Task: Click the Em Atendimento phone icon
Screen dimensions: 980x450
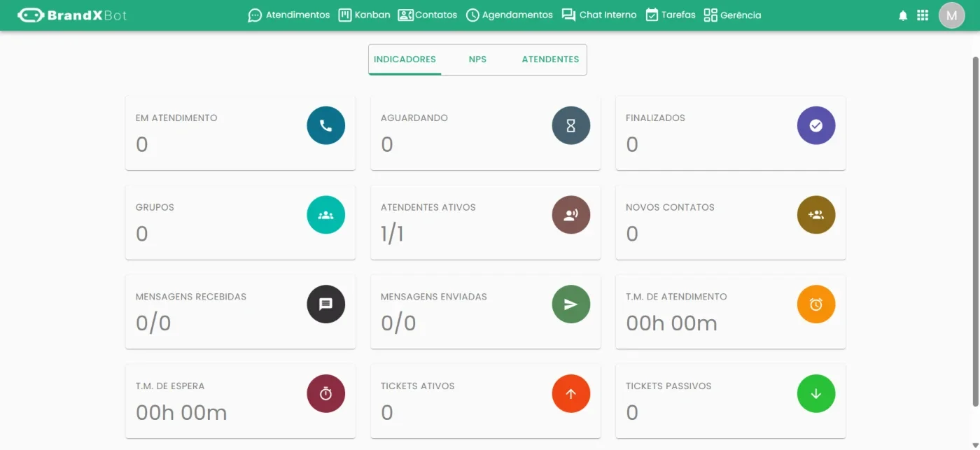Action: (x=325, y=126)
